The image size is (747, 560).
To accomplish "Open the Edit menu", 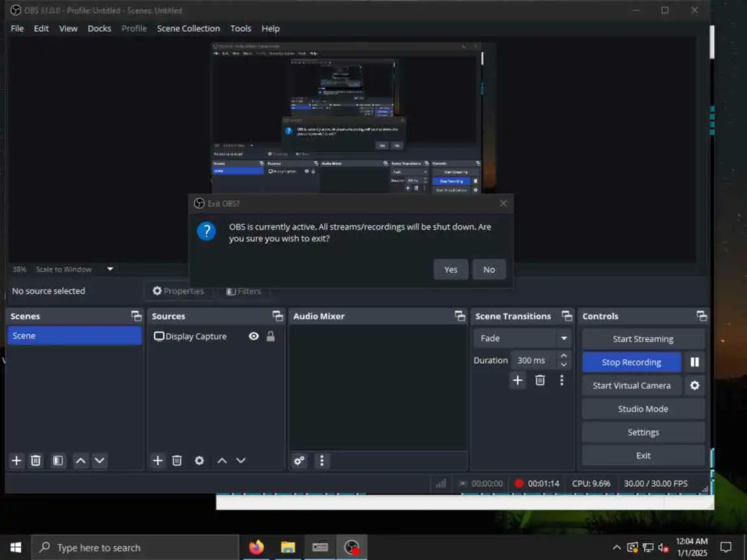I will [41, 29].
